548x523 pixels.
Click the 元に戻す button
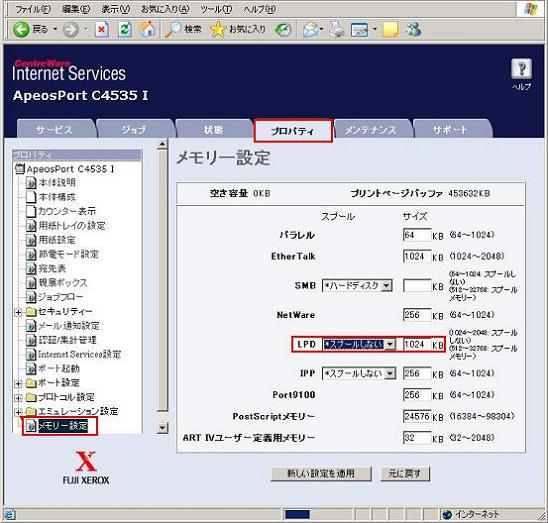click(405, 474)
